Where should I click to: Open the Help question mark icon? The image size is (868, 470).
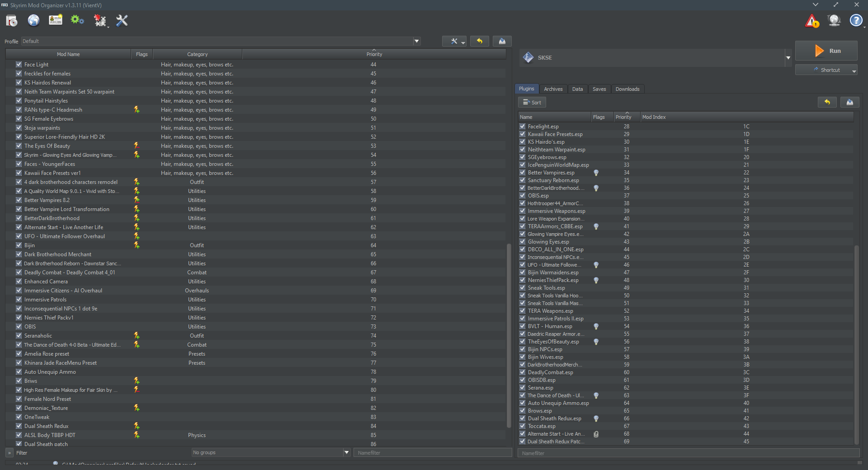tap(856, 20)
